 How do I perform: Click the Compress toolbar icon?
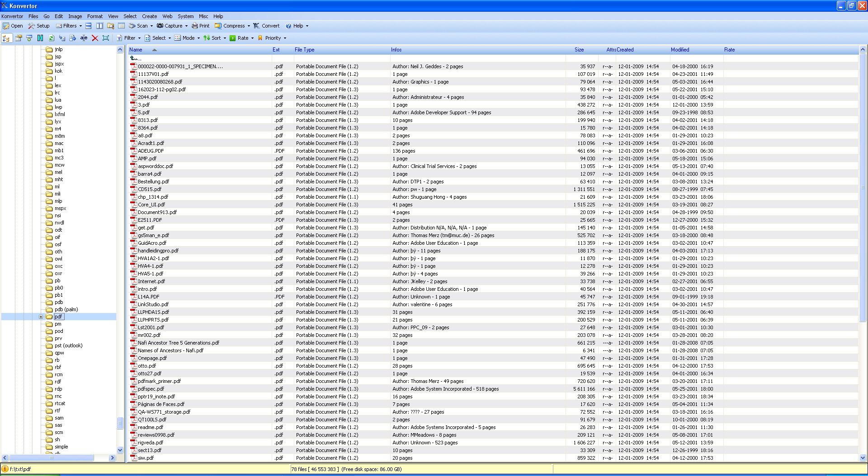(218, 26)
